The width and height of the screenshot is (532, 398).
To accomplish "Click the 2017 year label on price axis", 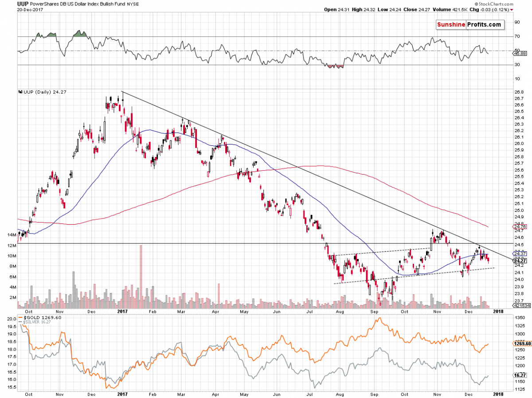I will click(121, 312).
